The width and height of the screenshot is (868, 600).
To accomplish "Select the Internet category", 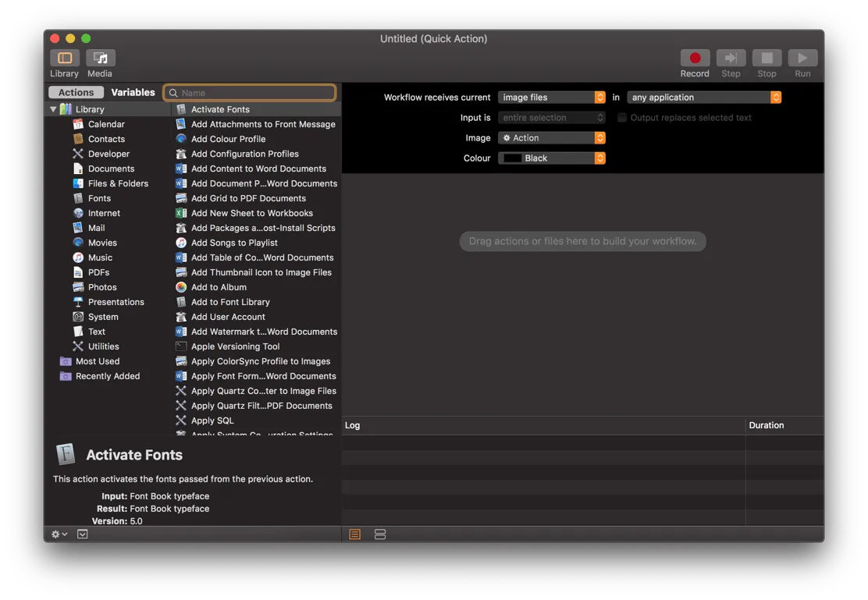I will [104, 213].
